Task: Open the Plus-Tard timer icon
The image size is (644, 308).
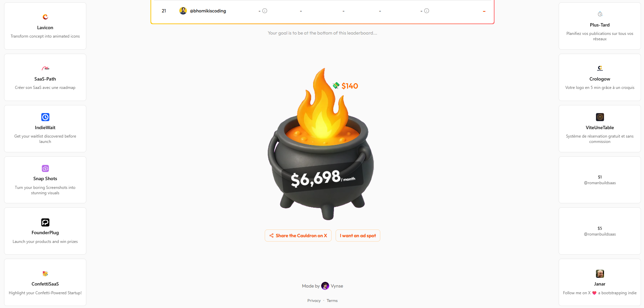Action: (x=600, y=14)
